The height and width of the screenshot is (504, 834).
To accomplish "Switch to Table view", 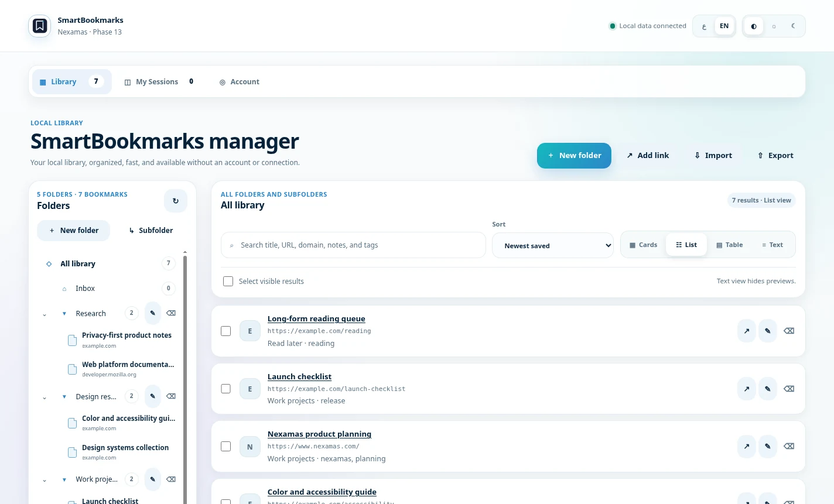I will coord(730,245).
